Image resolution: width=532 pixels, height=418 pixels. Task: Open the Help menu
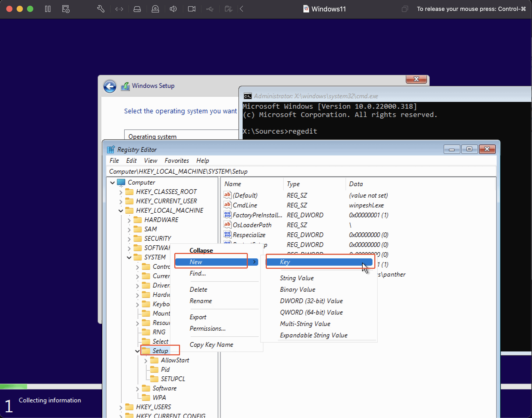coord(203,161)
